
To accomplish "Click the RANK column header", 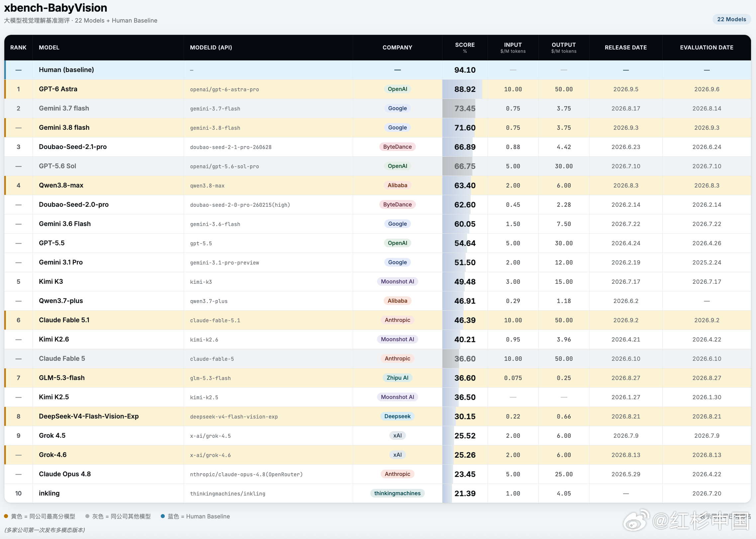I will tap(18, 47).
